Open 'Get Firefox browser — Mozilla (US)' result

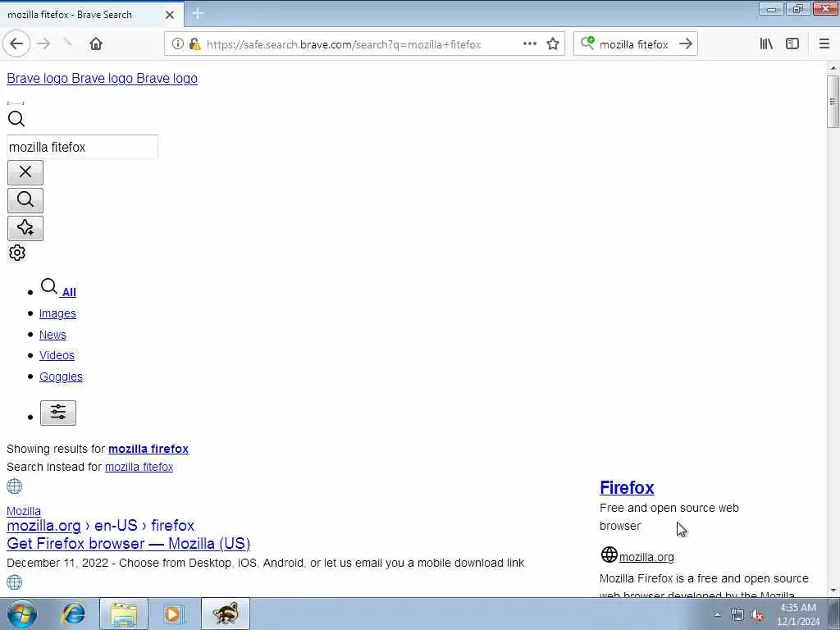coord(129,544)
